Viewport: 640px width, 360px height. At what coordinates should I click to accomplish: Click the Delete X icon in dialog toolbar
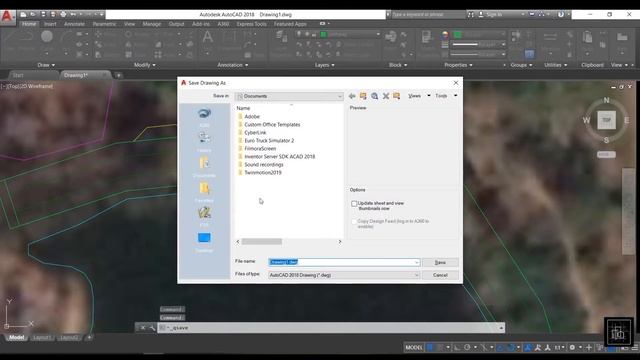(386, 96)
